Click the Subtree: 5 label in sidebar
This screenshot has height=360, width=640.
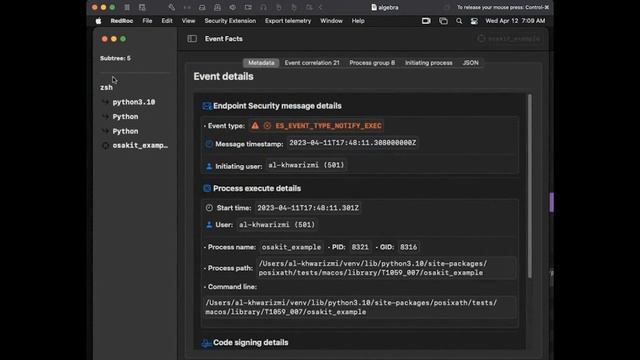tap(116, 58)
